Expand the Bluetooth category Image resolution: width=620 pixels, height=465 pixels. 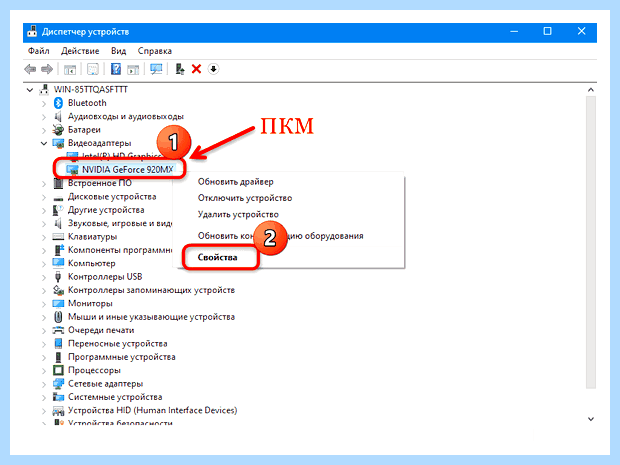click(x=44, y=103)
